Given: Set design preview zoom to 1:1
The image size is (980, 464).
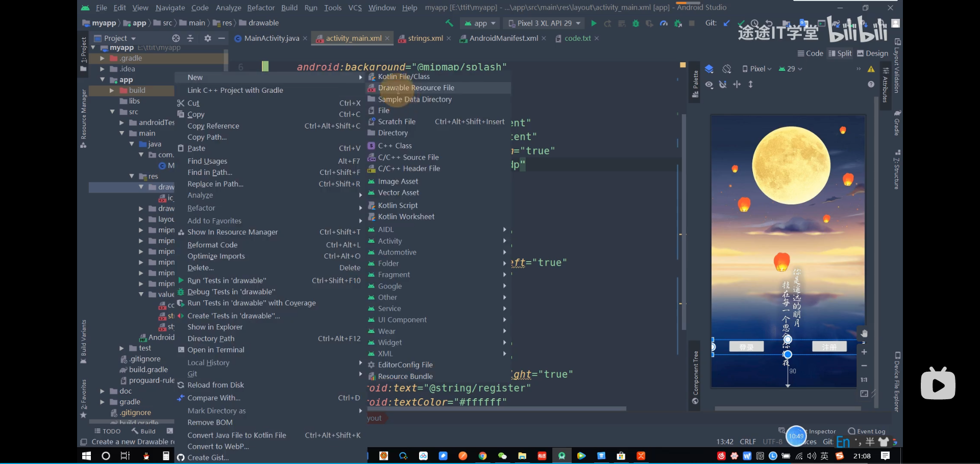Looking at the screenshot, I should click(x=864, y=379).
